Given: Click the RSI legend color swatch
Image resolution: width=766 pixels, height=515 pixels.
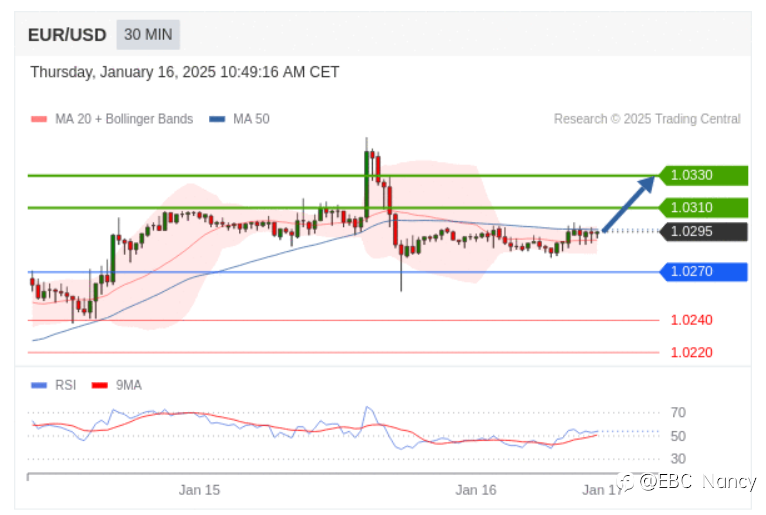Looking at the screenshot, I should pyautogui.click(x=39, y=386).
